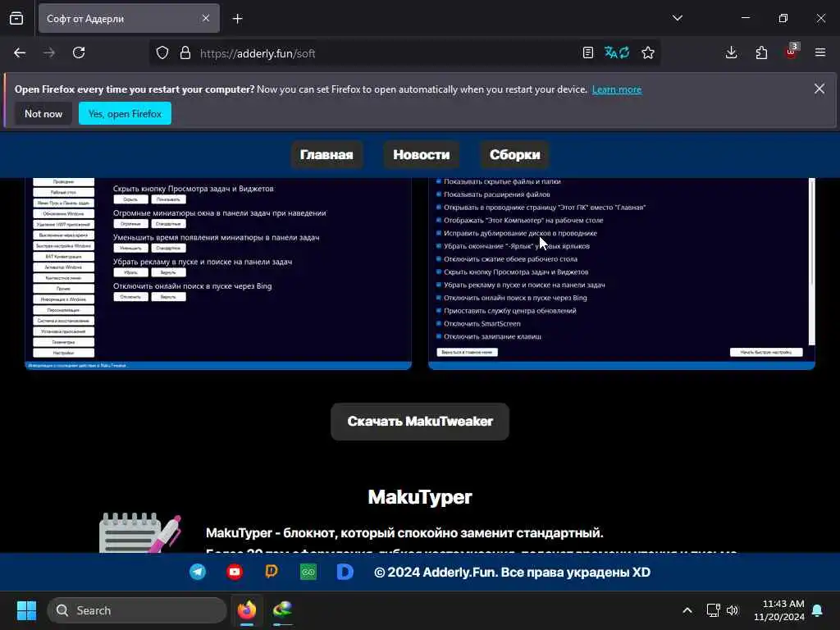Open the notification bell in the taskbar
840x630 pixels.
(x=818, y=610)
